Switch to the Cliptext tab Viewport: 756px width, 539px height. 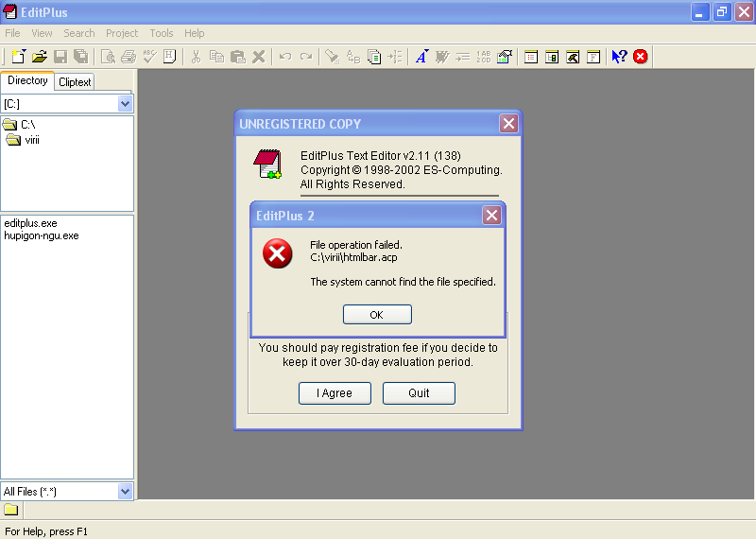[75, 82]
